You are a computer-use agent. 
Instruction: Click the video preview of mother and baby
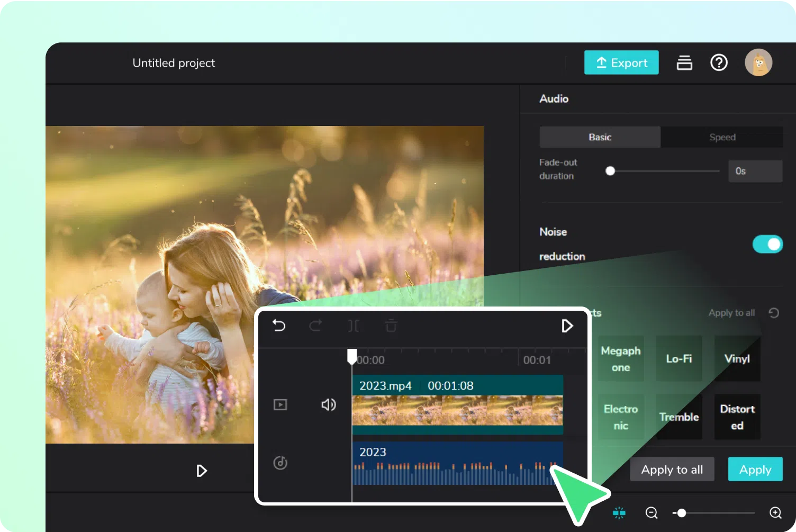pos(265,285)
